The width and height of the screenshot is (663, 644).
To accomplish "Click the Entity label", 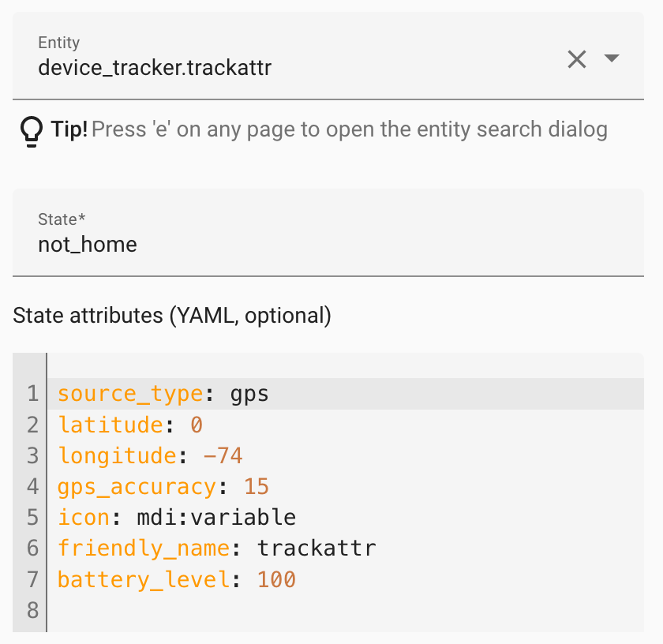I will pyautogui.click(x=58, y=43).
